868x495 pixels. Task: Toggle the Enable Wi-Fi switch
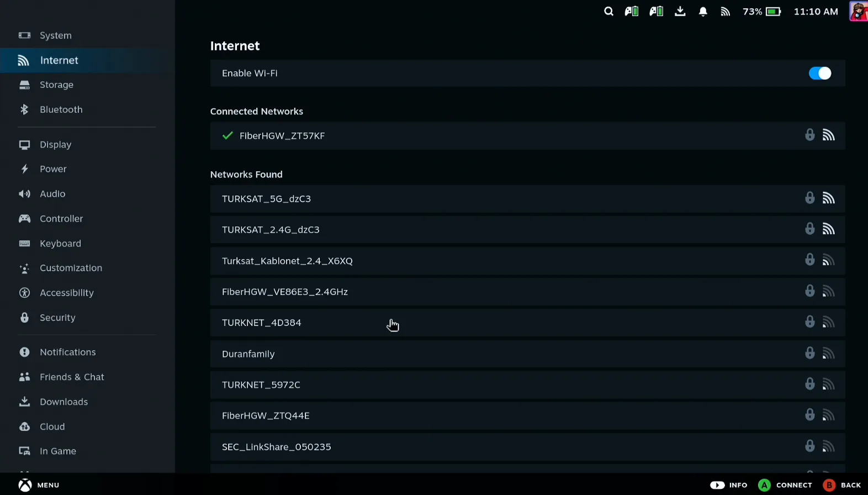coord(820,73)
